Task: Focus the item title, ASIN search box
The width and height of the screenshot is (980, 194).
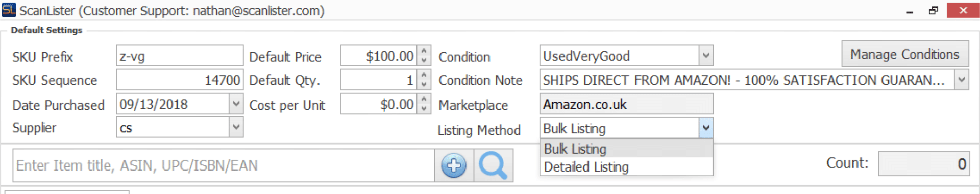Action: pyautogui.click(x=224, y=165)
